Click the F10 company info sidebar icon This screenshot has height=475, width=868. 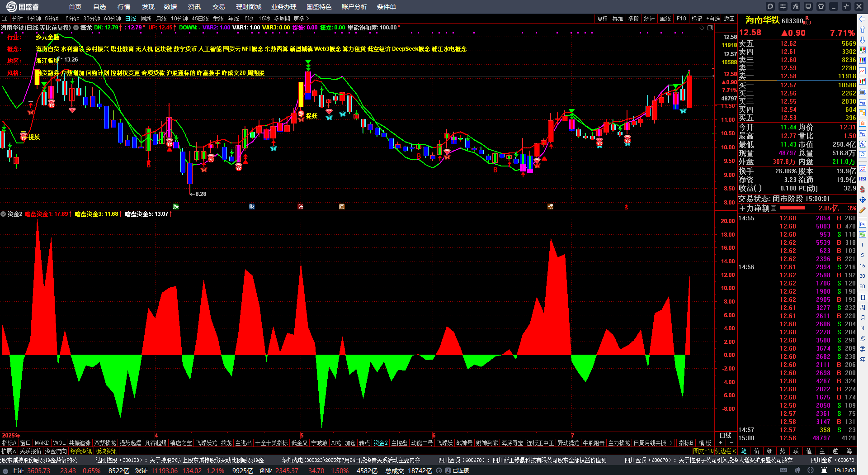click(x=863, y=103)
